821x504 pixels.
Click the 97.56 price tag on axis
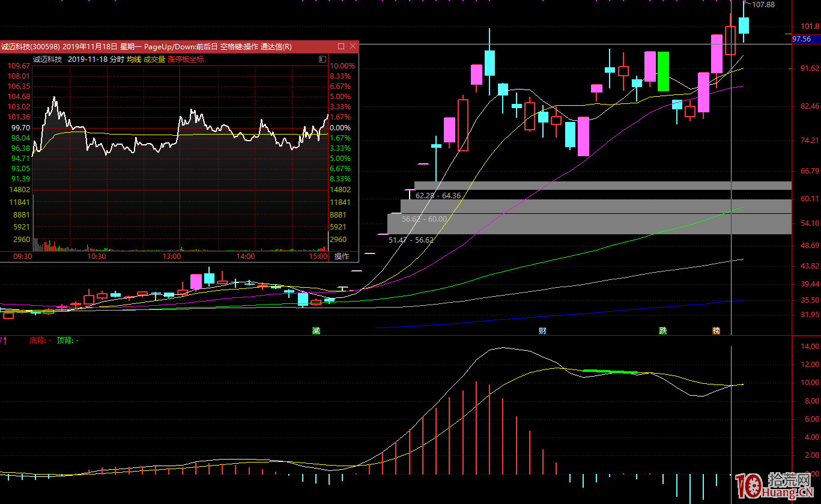(x=802, y=39)
